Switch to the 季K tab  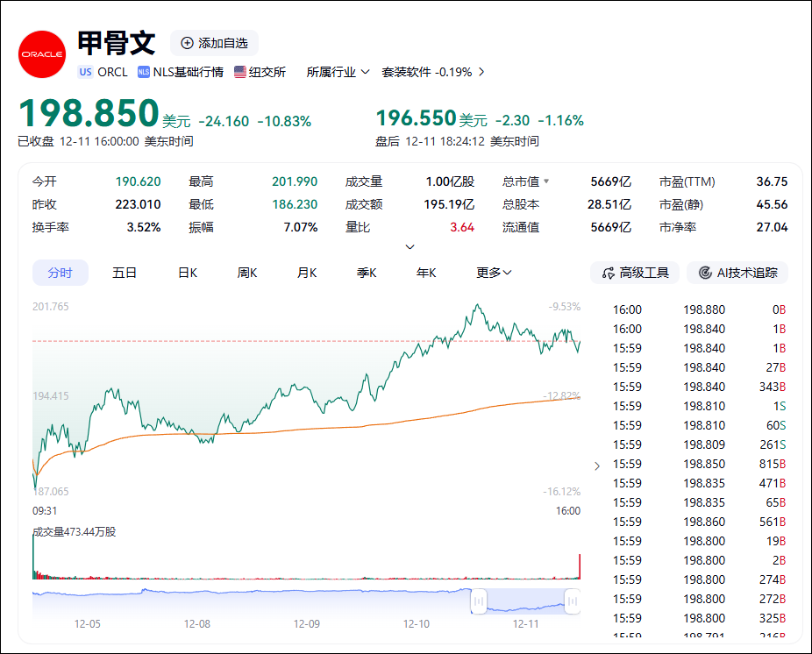click(x=367, y=273)
